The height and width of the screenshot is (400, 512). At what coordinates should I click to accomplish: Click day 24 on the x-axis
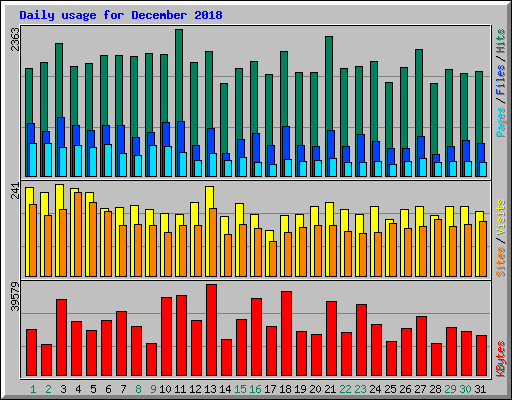375,389
